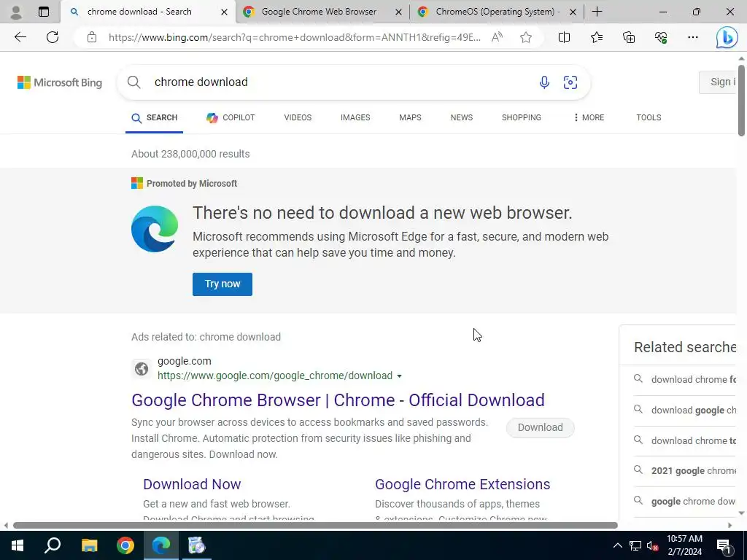
Task: Add this page to favorites star icon
Action: (526, 37)
